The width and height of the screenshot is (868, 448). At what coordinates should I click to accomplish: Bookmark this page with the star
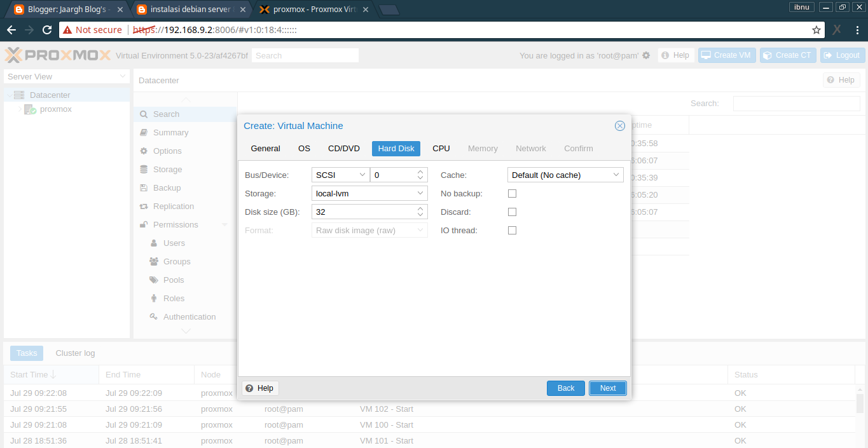click(x=816, y=30)
